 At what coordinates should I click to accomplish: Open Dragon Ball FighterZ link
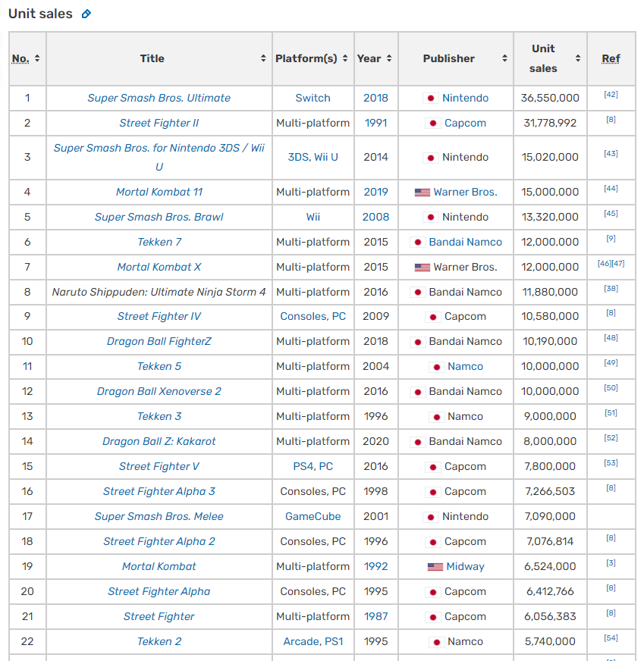(x=159, y=341)
